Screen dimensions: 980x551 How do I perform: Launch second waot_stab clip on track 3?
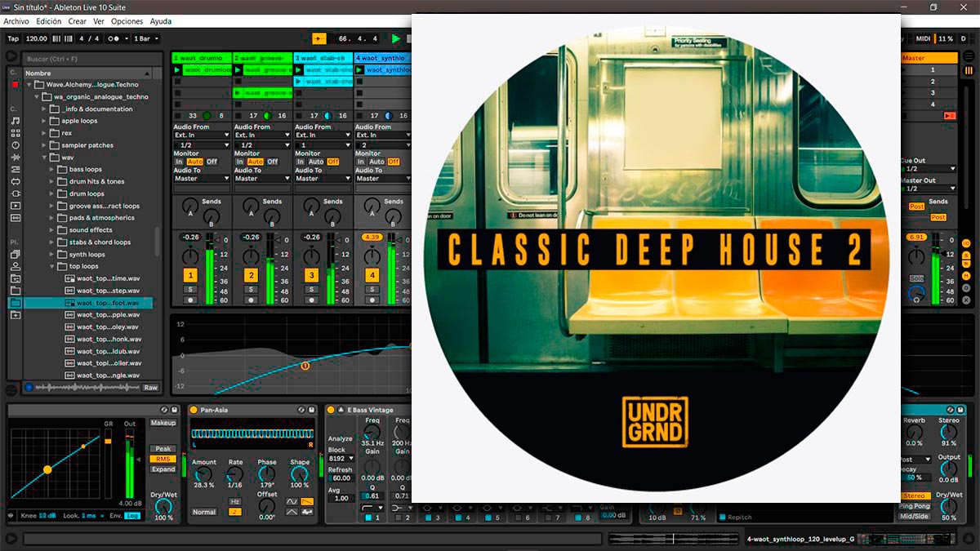click(x=300, y=82)
